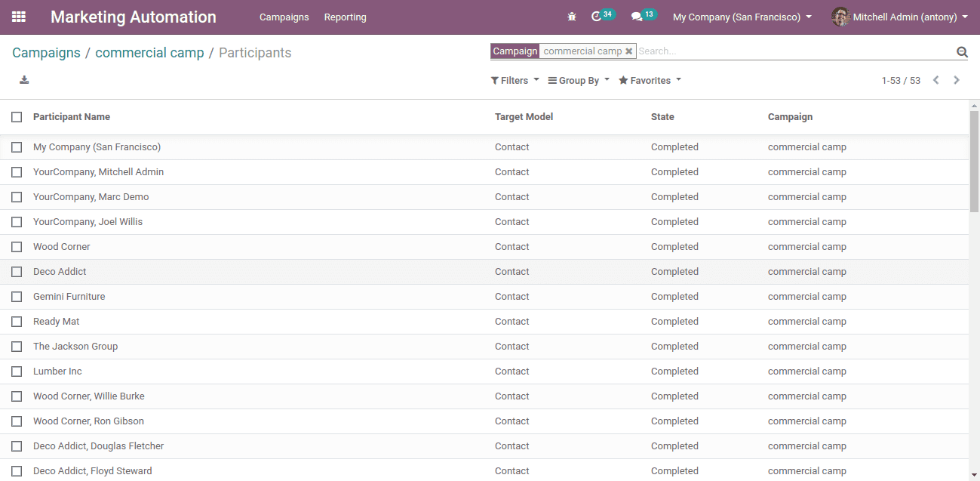Open the Group By dropdown
980x481 pixels.
pos(579,80)
